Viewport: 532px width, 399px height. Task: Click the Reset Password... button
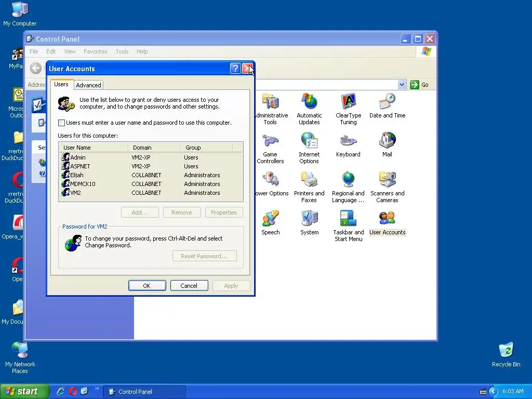pos(205,256)
